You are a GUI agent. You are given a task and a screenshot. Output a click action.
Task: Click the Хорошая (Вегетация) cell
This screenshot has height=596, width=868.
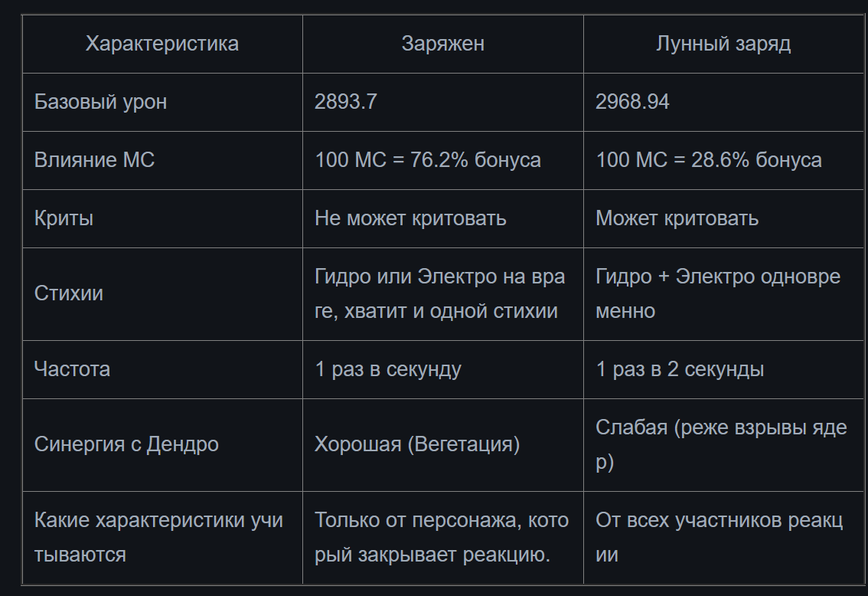pos(443,445)
